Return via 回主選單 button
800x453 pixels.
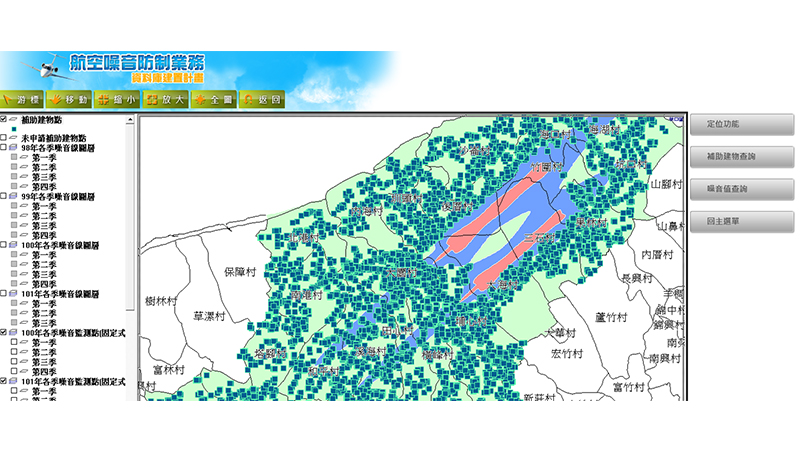pos(741,221)
